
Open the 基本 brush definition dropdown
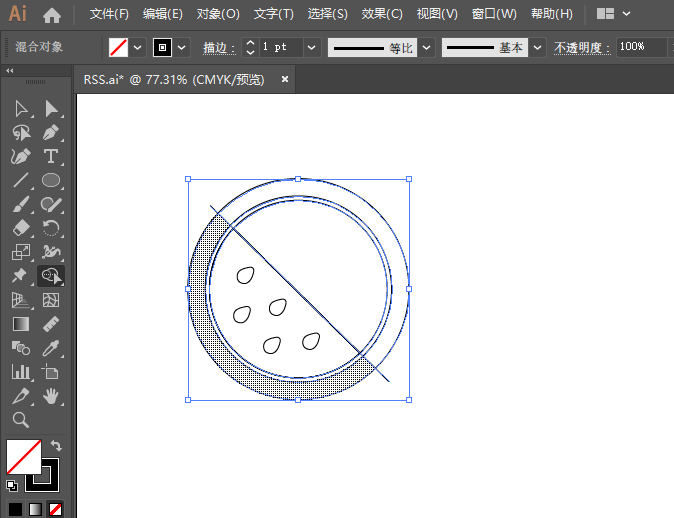537,47
